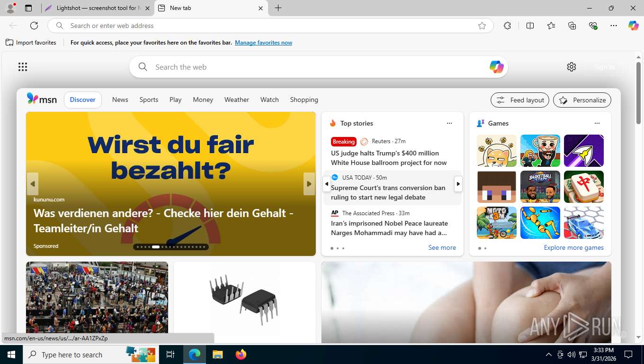Open the Manage favorites now link
The height and width of the screenshot is (364, 644).
(x=263, y=43)
